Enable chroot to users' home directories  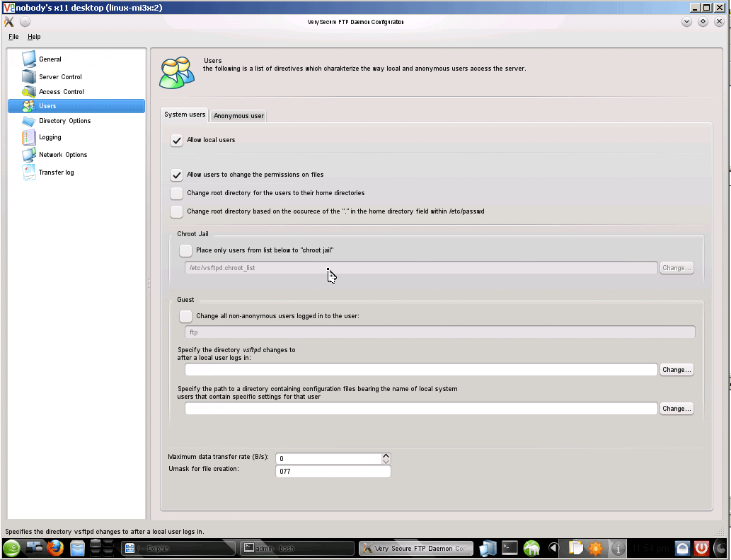click(176, 193)
